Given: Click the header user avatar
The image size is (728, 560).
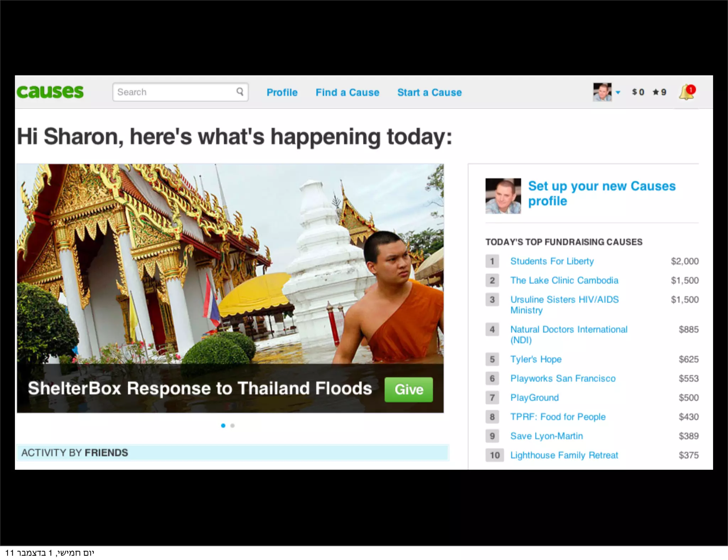Looking at the screenshot, I should pos(602,92).
